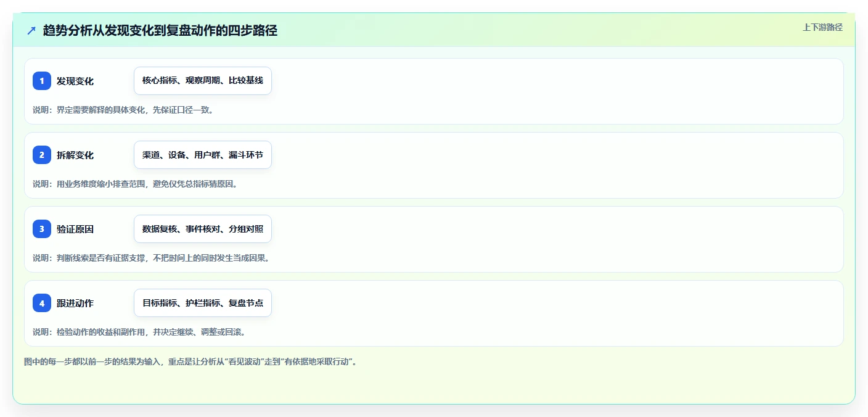
Task: Click the trend arrow icon beside the title
Action: click(31, 30)
